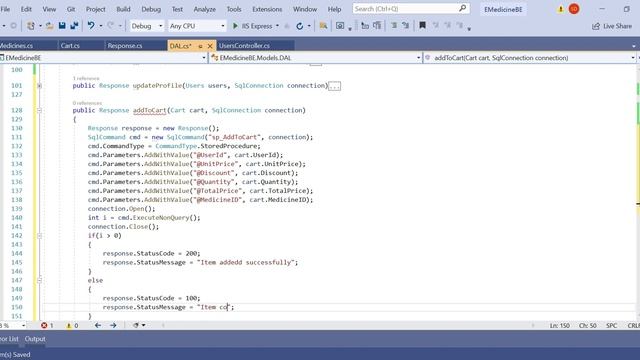Navigate to next issue arrow
This screenshot has width=640, height=360.
click(x=113, y=325)
